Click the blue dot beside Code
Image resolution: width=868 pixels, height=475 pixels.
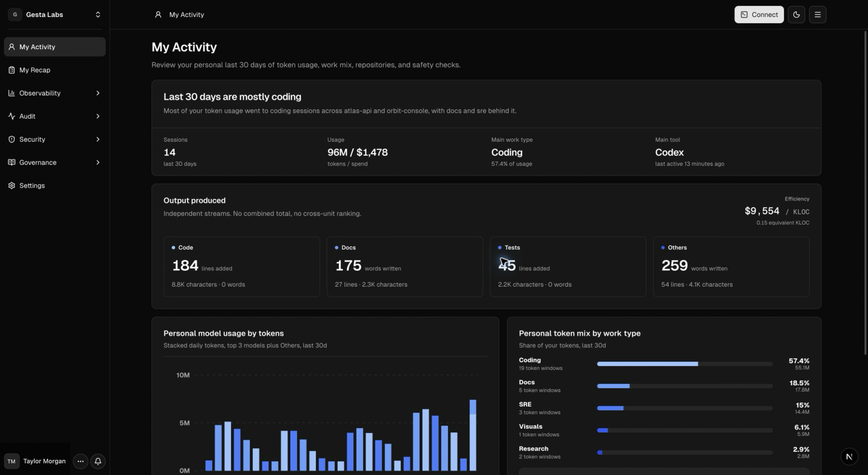click(x=173, y=248)
